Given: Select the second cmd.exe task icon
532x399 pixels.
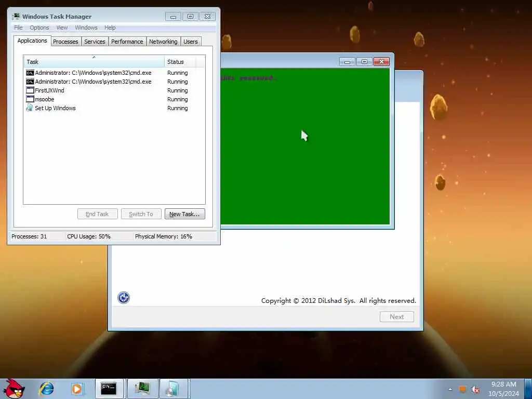Looking at the screenshot, I should [30, 82].
